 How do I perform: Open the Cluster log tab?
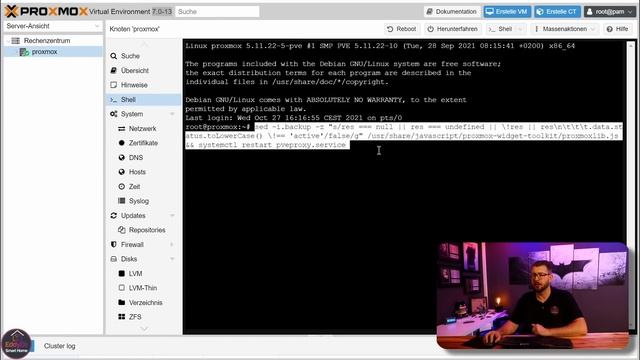(x=60, y=346)
